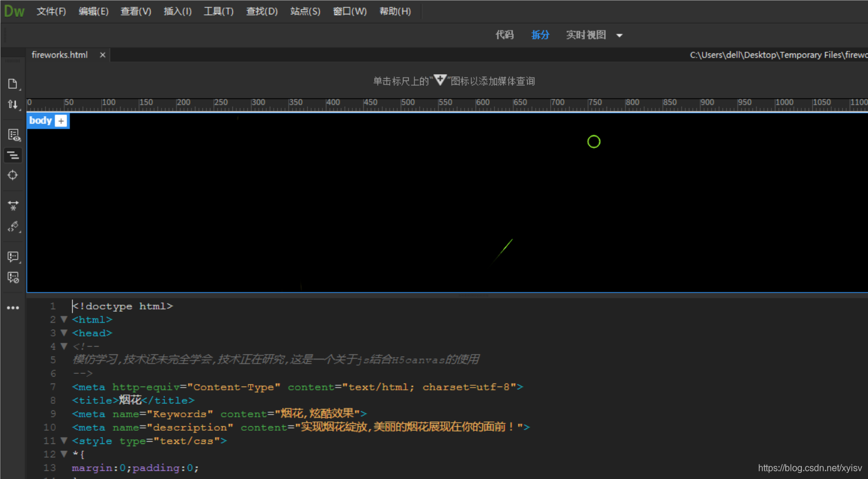Screen dimensions: 868x479
Task: Open the 插入(I) menu
Action: (178, 12)
